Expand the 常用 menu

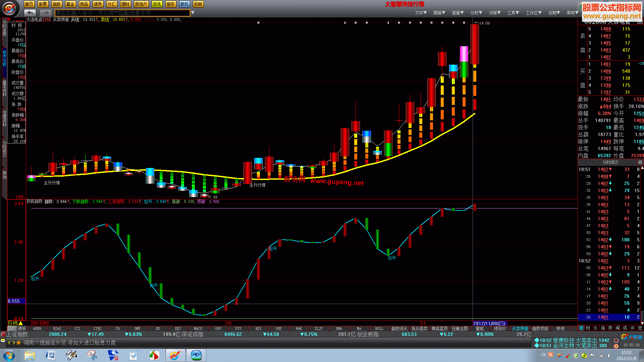click(572, 13)
